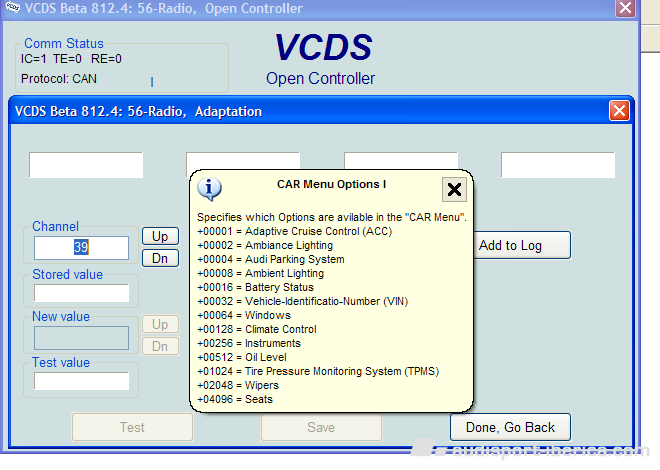Viewport: 660px width, 470px height.
Task: Click the large VCDS logo heading
Action: click(323, 47)
